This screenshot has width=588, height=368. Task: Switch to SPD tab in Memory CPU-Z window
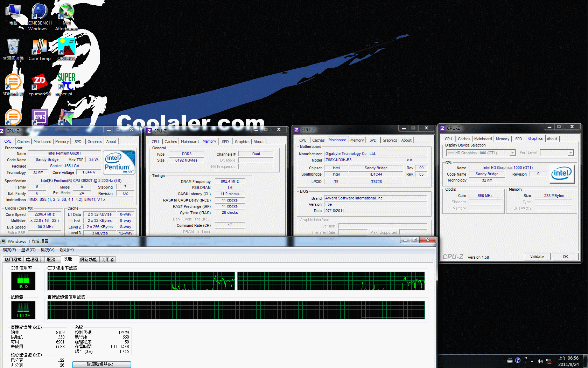click(x=225, y=142)
